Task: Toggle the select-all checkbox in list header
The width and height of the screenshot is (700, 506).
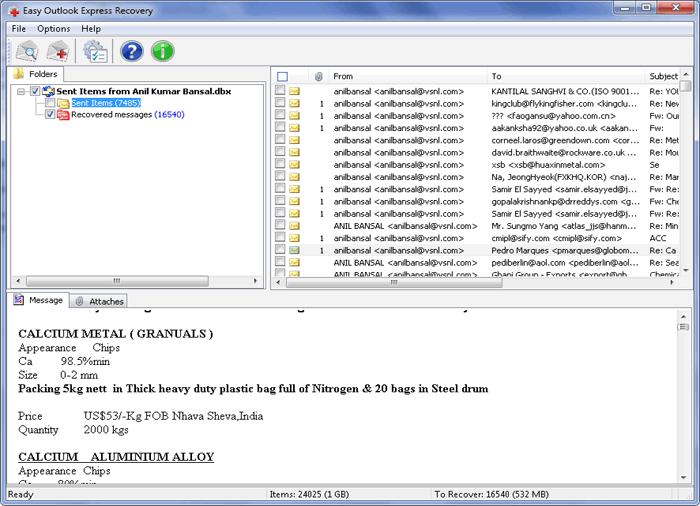Action: coord(282,76)
